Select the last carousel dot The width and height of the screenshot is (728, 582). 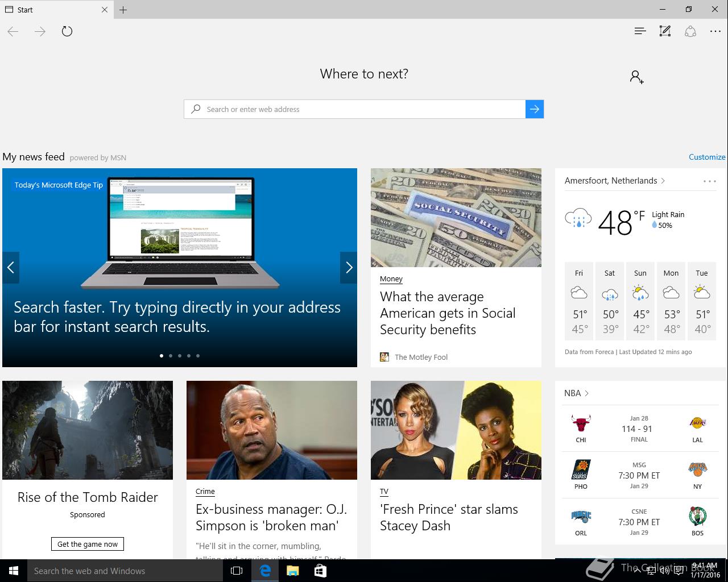[x=198, y=356]
